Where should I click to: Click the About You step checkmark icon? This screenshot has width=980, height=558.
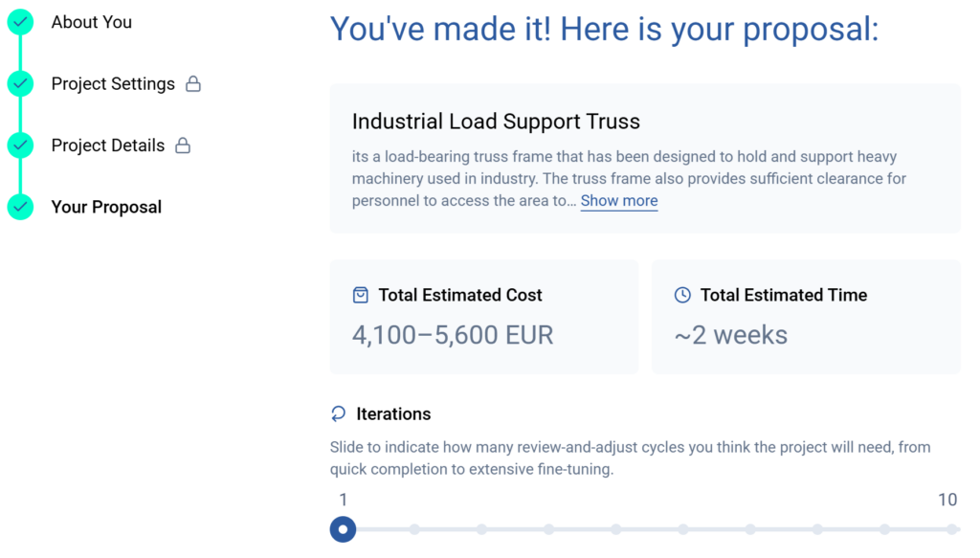click(20, 22)
